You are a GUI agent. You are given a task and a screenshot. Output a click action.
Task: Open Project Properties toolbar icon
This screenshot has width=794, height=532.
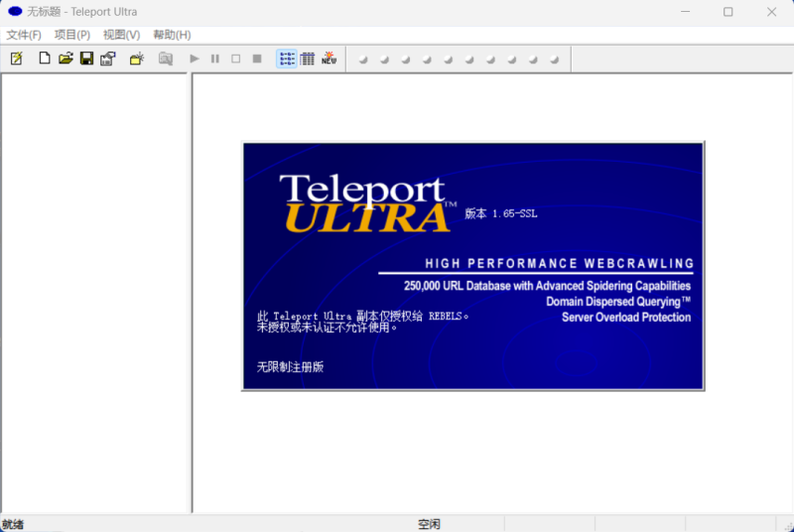[108, 59]
